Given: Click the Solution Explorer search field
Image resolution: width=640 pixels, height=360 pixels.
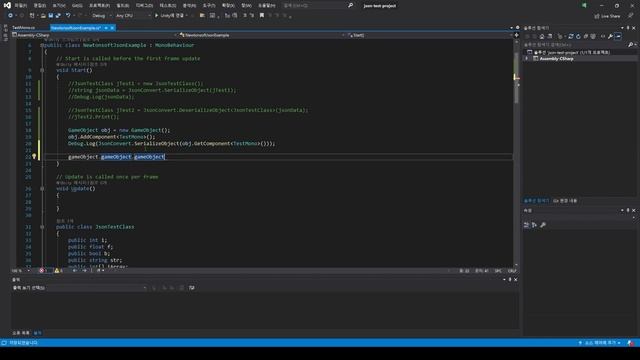Looking at the screenshot, I should [x=576, y=44].
